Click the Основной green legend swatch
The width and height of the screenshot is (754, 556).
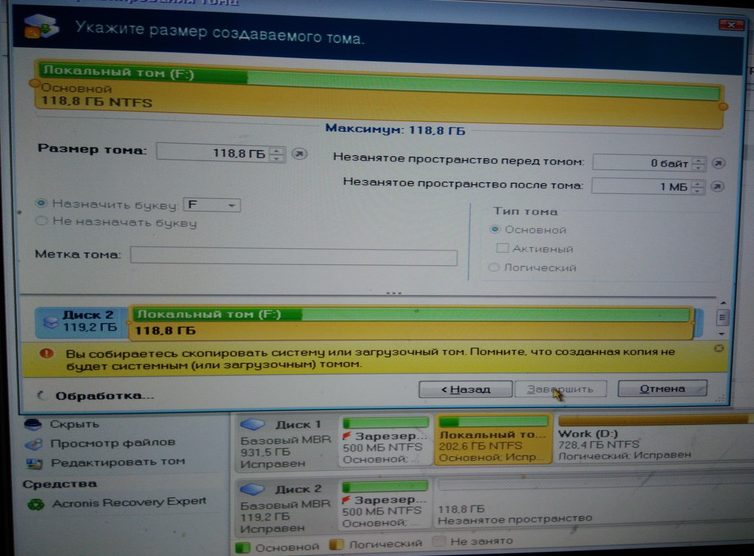tap(243, 547)
